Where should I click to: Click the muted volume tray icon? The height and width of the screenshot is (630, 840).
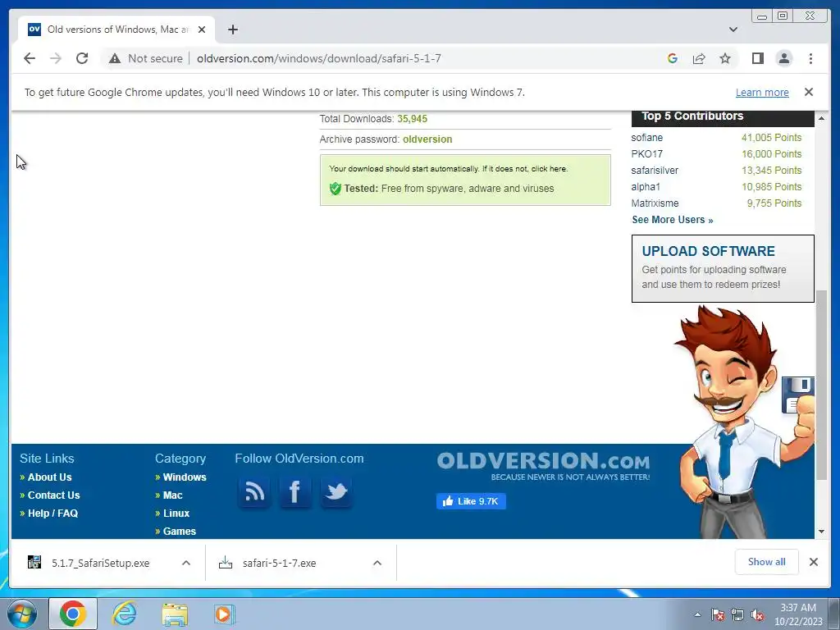tap(757, 615)
